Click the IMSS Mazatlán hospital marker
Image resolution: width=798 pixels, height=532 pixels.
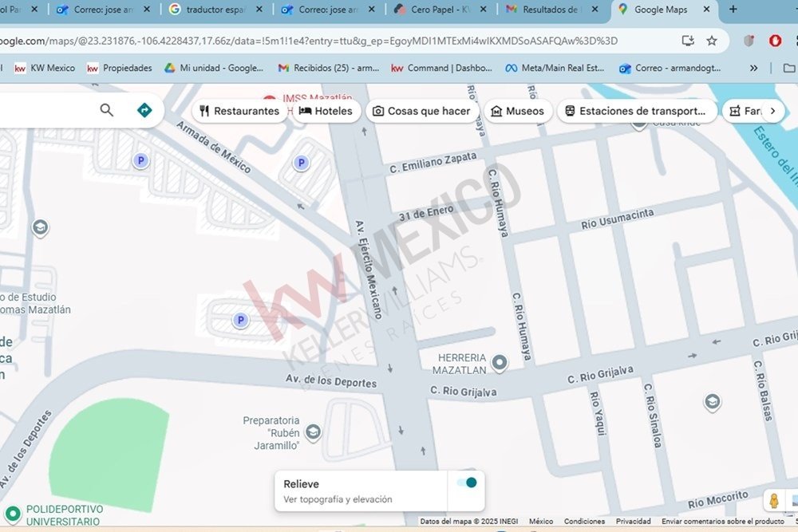coord(270,98)
